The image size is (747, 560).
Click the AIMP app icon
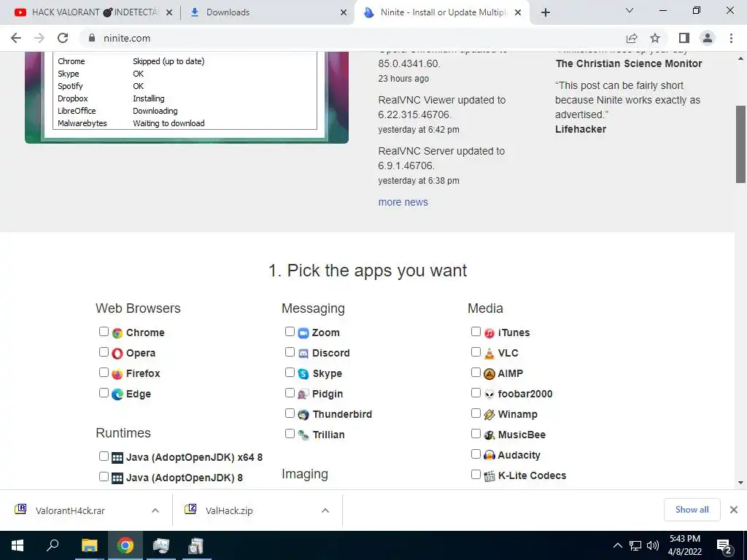coord(489,374)
